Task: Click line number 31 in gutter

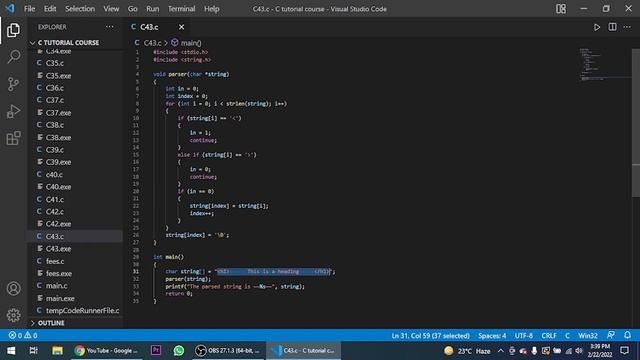Action: click(x=136, y=271)
